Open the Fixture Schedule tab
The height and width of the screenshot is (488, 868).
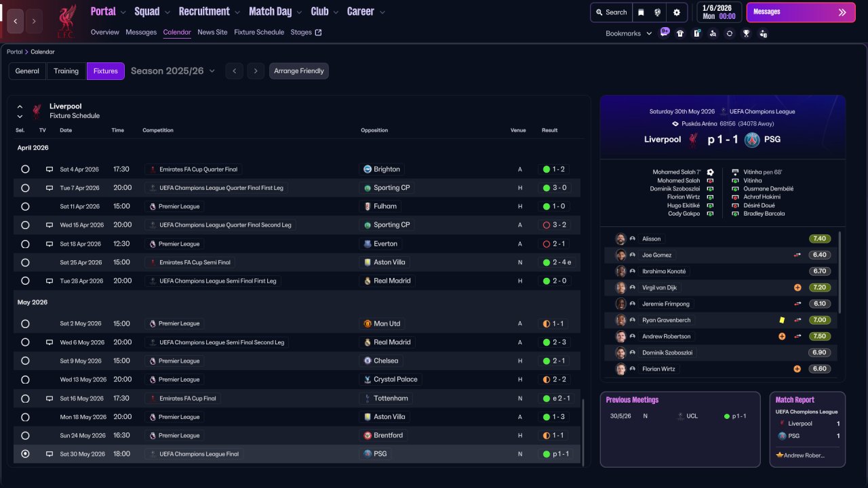pyautogui.click(x=259, y=32)
